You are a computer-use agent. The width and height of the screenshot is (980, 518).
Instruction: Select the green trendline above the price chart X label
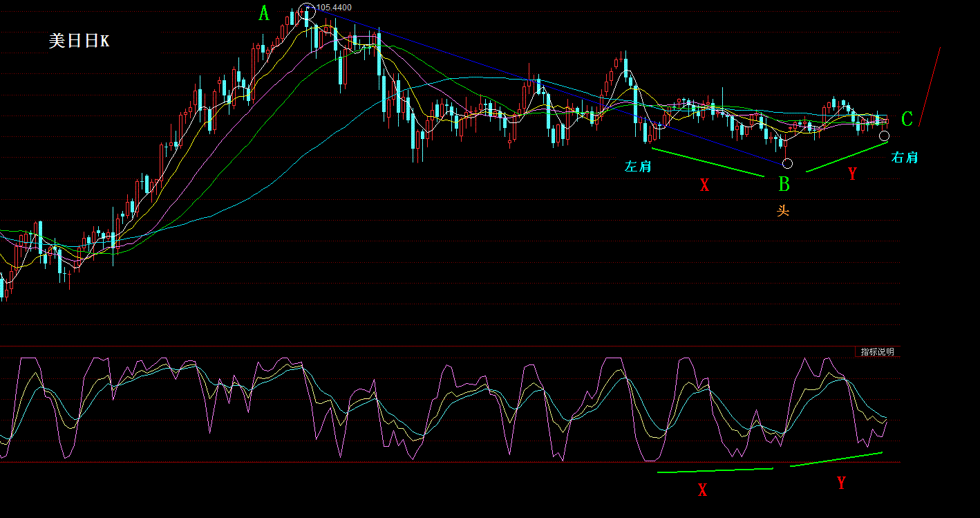pos(708,162)
